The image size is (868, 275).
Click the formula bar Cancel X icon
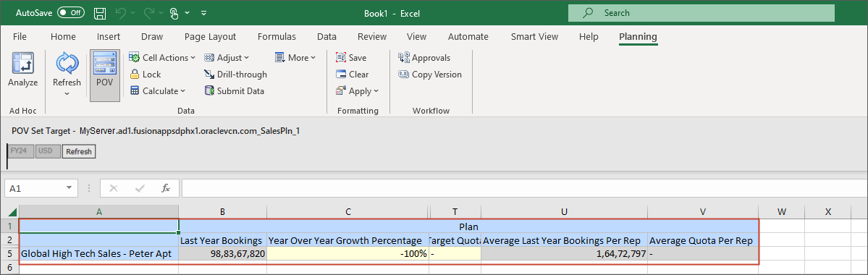point(114,189)
